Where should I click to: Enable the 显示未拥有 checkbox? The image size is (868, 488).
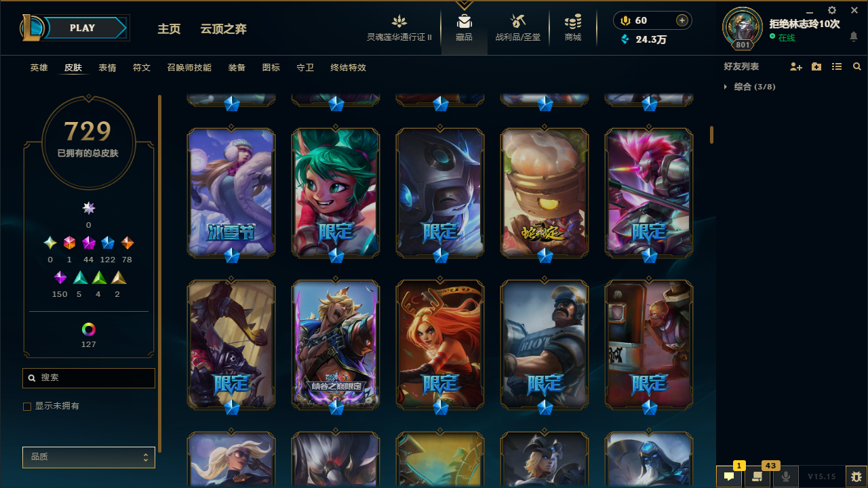tap(27, 407)
